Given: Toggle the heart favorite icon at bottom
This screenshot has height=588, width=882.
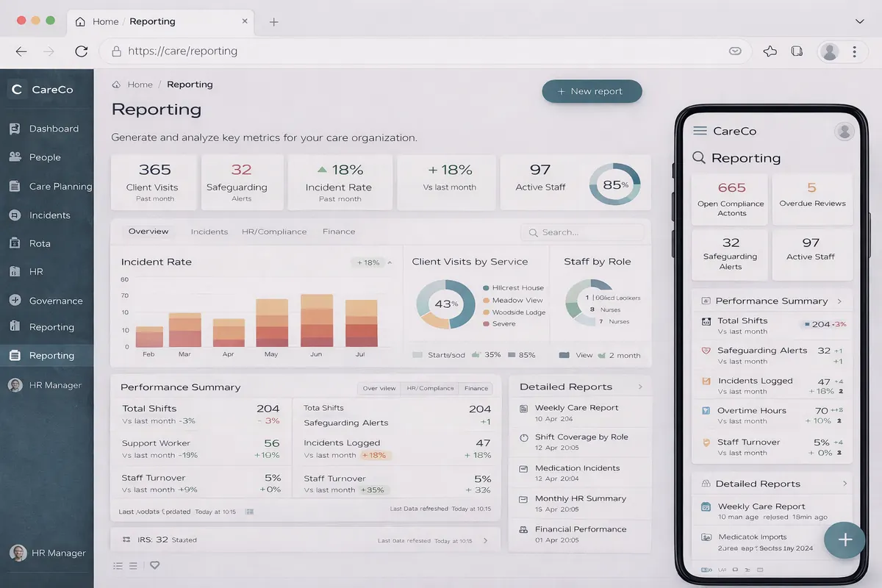Looking at the screenshot, I should point(154,565).
